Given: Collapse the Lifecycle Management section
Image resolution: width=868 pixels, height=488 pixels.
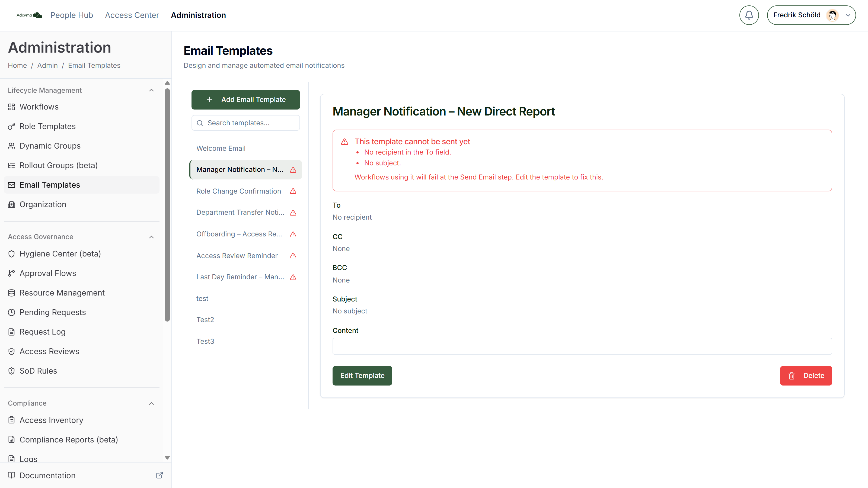Looking at the screenshot, I should click(151, 90).
